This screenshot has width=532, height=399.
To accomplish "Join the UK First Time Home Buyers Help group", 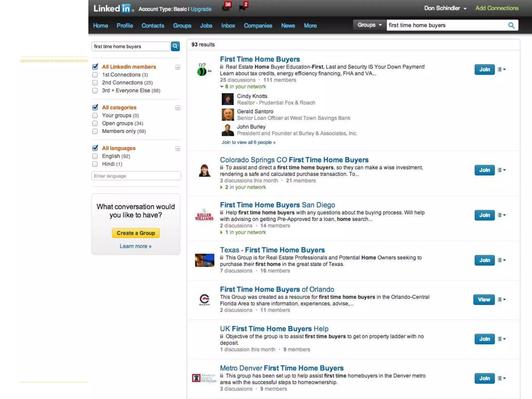I will (484, 339).
